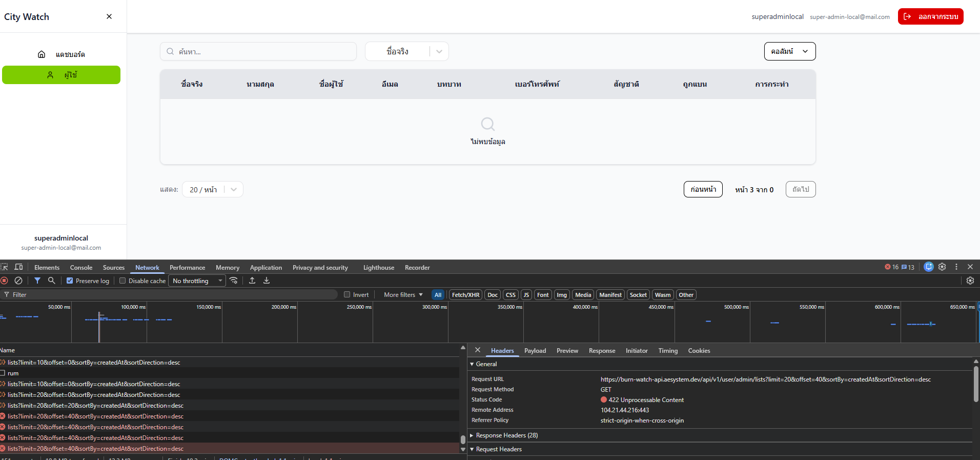Open the No throttling dropdown

[197, 281]
